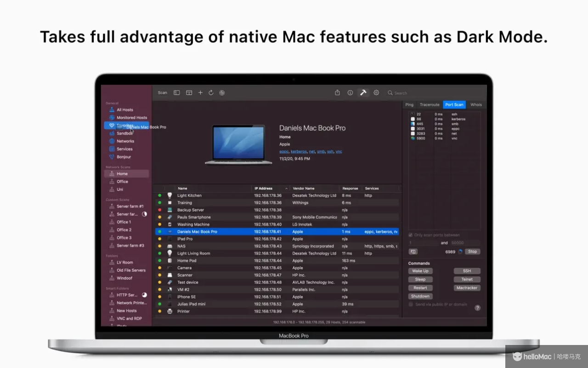The width and height of the screenshot is (588, 368).
Task: Click the port list icon left of 6989
Action: 413,252
